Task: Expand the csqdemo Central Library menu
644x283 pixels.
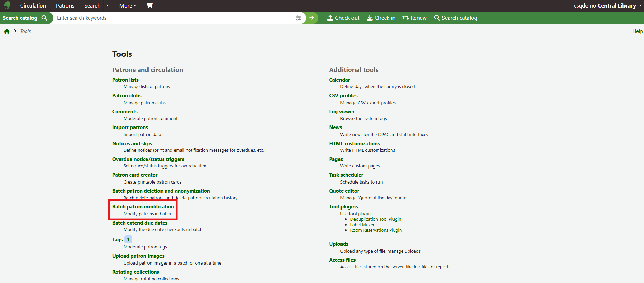Action: [x=607, y=5]
